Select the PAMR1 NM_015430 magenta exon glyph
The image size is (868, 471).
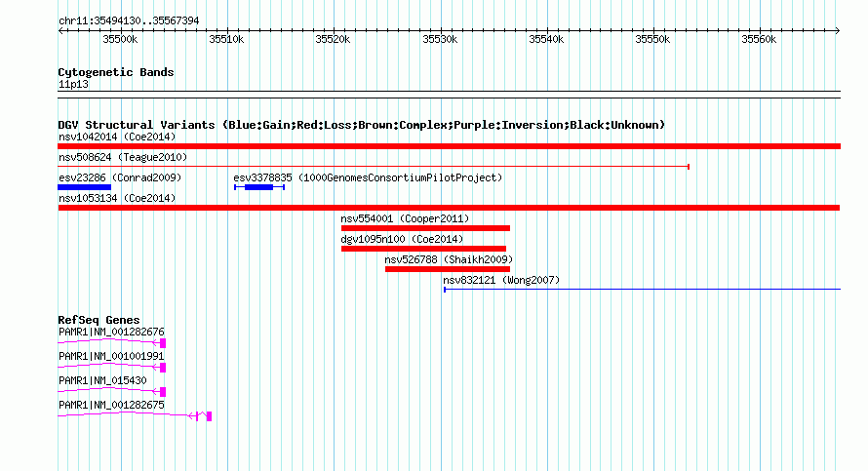163,392
